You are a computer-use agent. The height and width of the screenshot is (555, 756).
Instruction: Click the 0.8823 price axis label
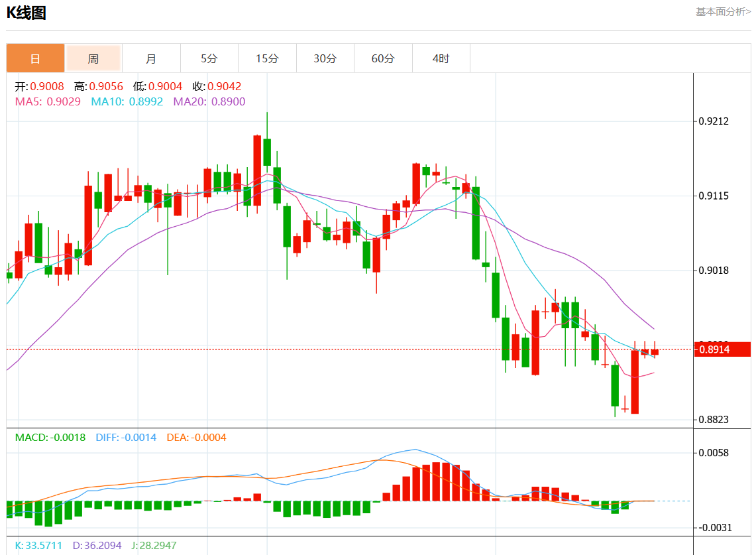tap(714, 419)
